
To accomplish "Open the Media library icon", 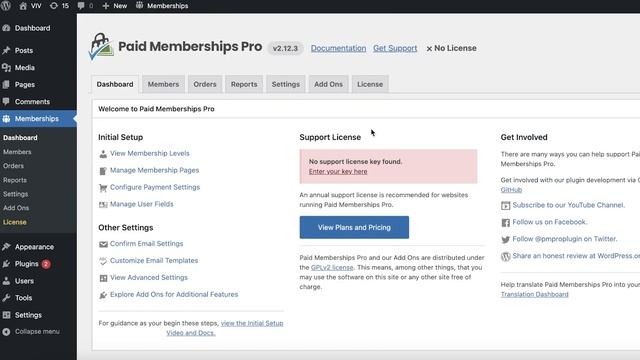I will coord(6,68).
